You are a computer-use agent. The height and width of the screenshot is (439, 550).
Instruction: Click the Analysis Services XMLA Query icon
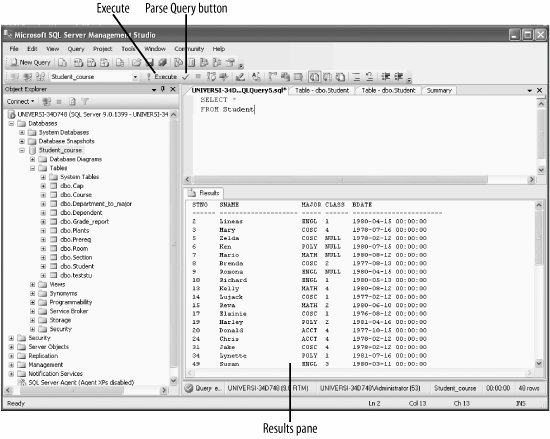point(104,63)
